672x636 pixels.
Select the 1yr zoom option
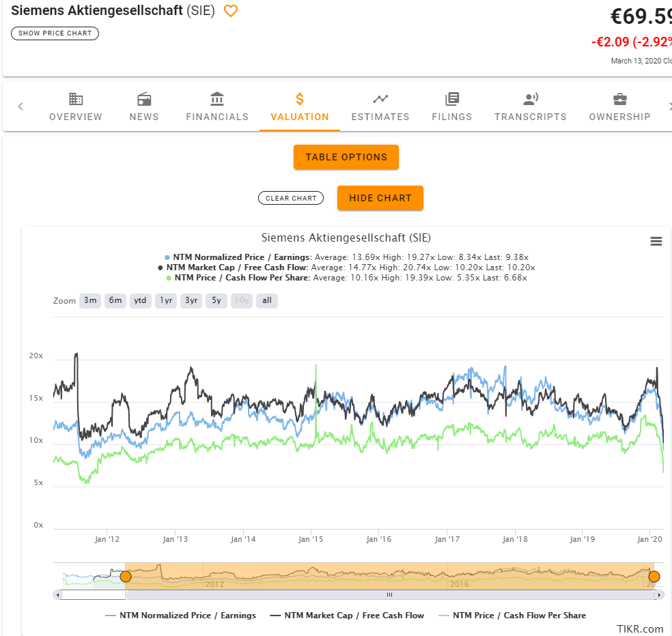pos(165,300)
